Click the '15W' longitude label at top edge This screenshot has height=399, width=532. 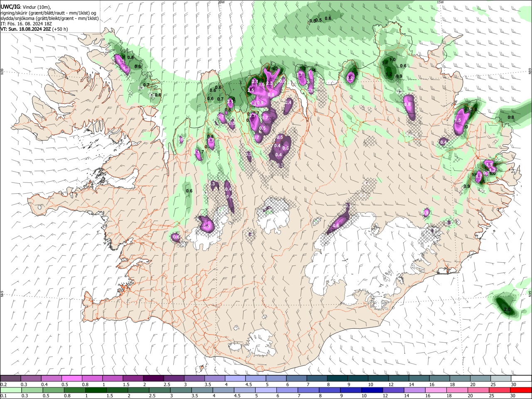440,2
